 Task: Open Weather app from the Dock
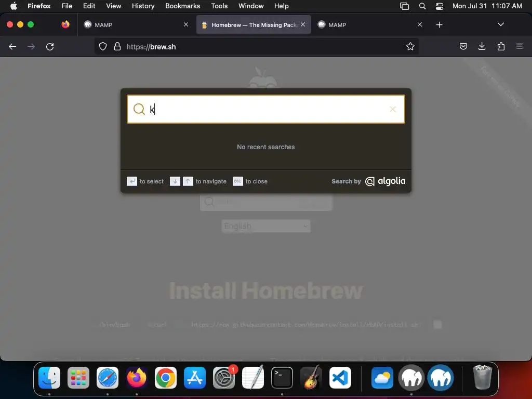coord(382,378)
